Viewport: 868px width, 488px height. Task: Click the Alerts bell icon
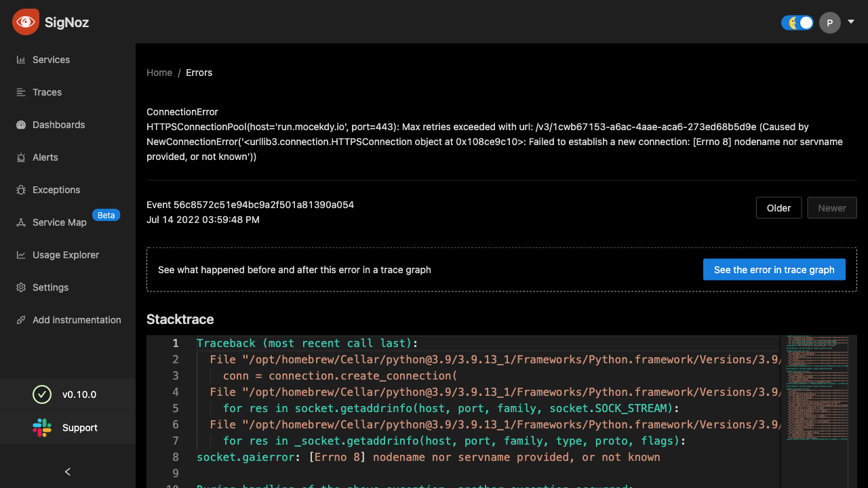21,157
